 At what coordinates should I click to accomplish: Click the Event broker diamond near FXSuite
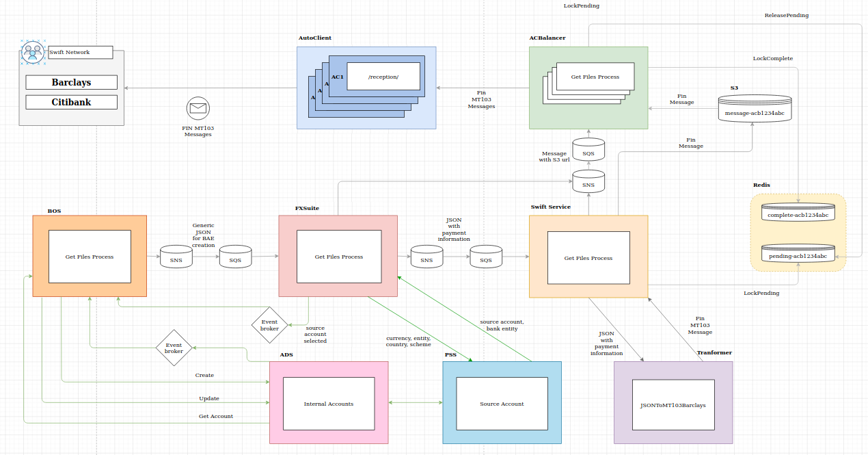point(269,325)
